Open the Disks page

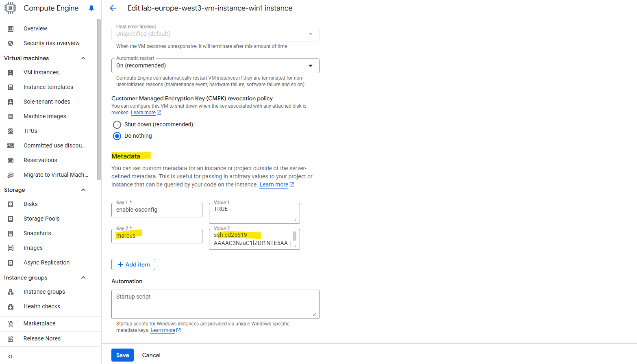click(x=30, y=204)
